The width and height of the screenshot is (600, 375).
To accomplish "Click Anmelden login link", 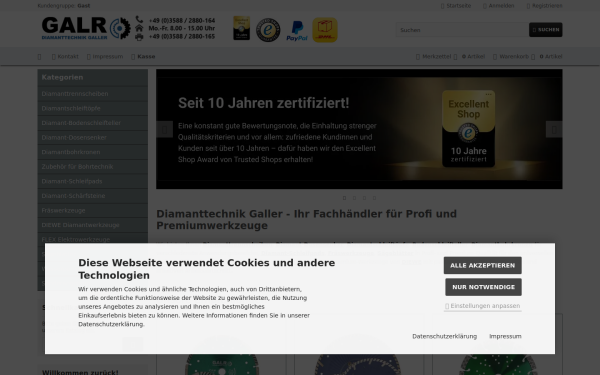I will 499,6.
